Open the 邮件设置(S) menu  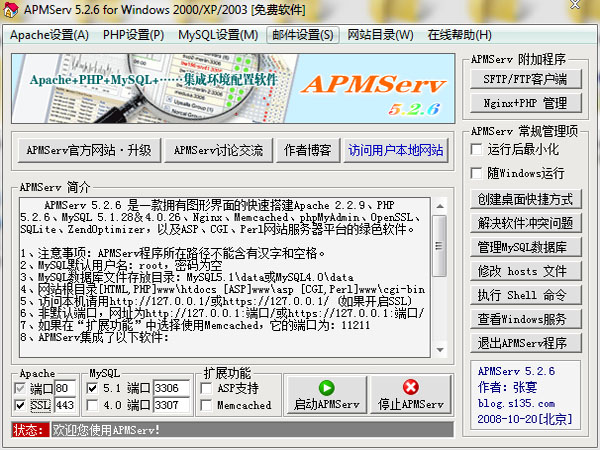pos(302,35)
